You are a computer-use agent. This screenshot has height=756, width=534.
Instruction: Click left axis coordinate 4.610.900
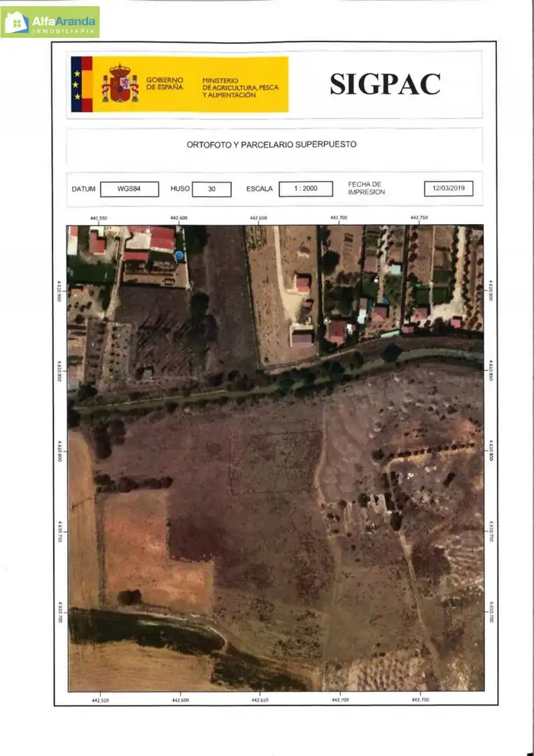59,290
